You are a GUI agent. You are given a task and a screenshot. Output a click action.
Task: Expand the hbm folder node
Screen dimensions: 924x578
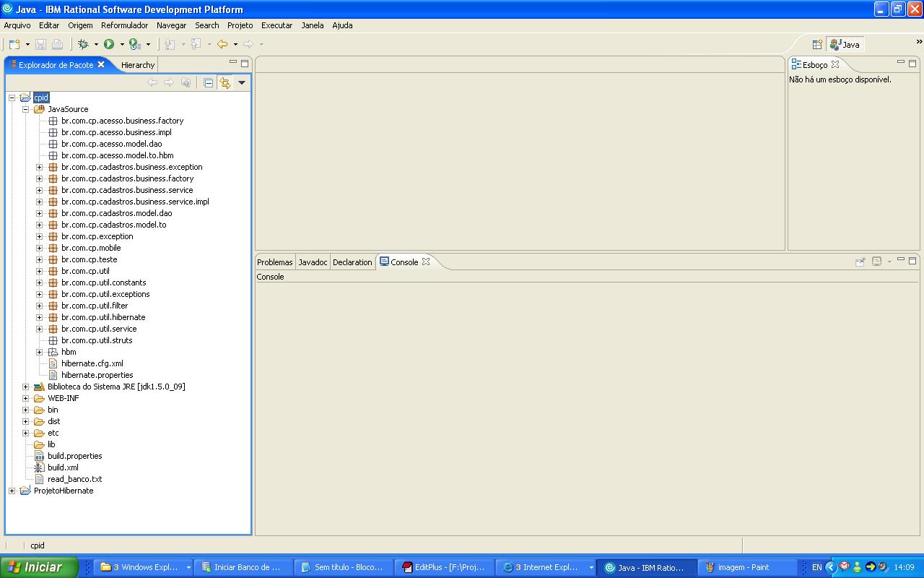coord(40,352)
